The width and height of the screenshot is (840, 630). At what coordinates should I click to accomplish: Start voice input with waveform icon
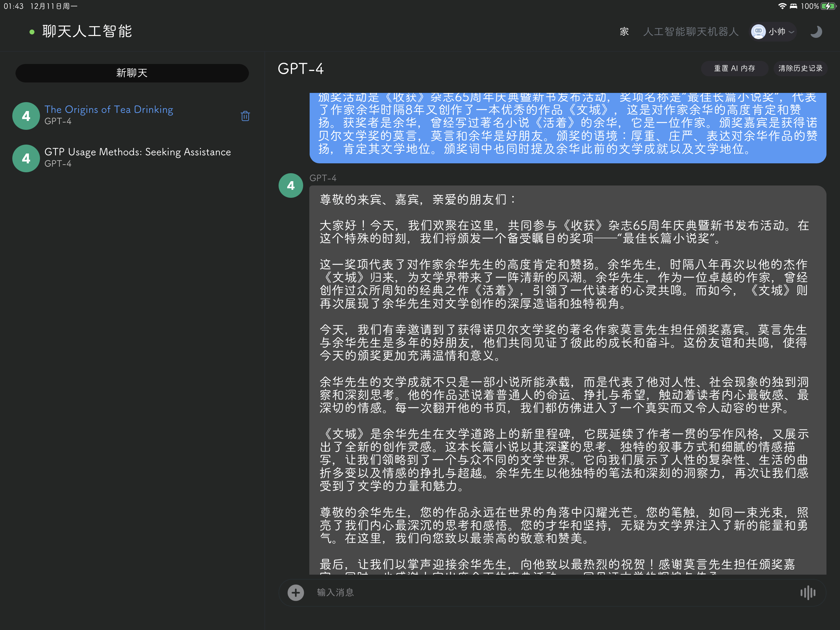(x=808, y=592)
